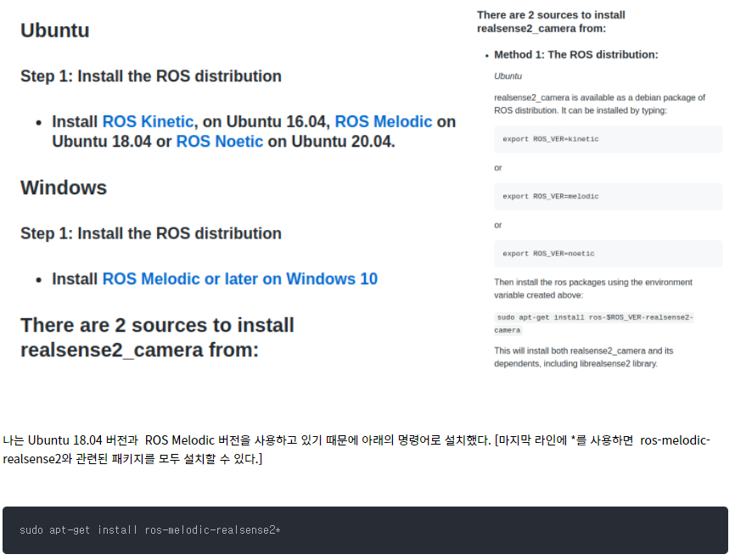Click the 'export ROS_VER=noetic' code block
The height and width of the screenshot is (560, 735).
point(608,254)
